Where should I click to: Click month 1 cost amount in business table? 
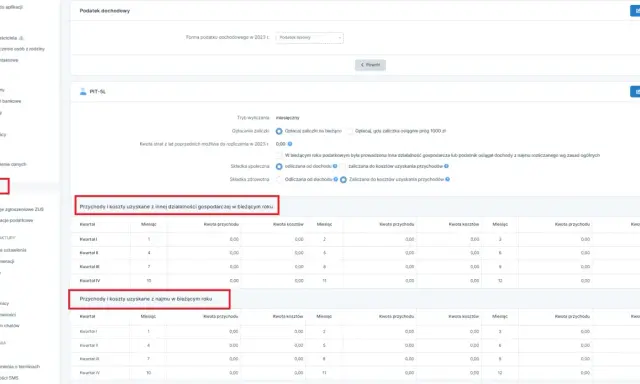[299, 239]
